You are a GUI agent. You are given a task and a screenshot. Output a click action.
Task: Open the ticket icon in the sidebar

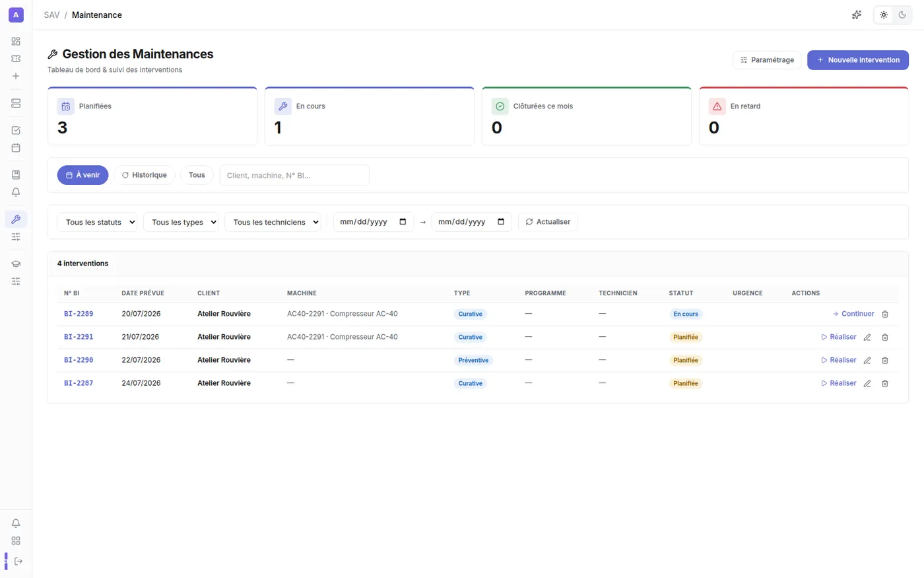tap(16, 59)
